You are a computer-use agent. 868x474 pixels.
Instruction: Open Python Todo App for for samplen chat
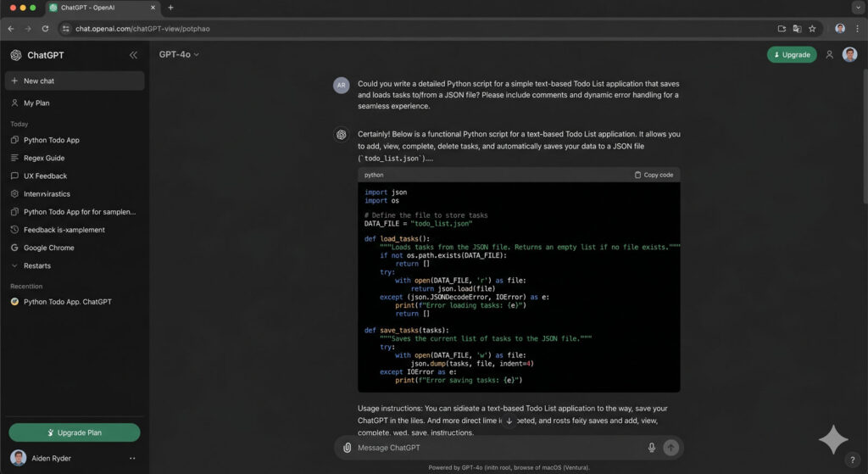(75, 211)
